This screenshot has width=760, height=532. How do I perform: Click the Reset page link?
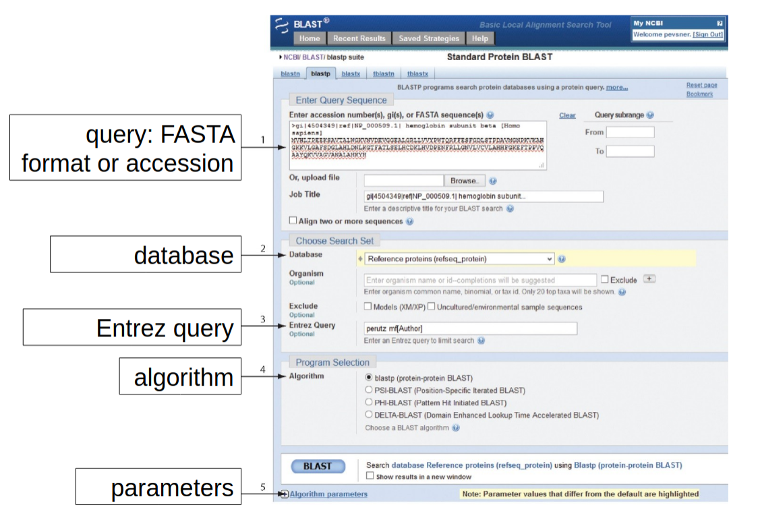(701, 85)
